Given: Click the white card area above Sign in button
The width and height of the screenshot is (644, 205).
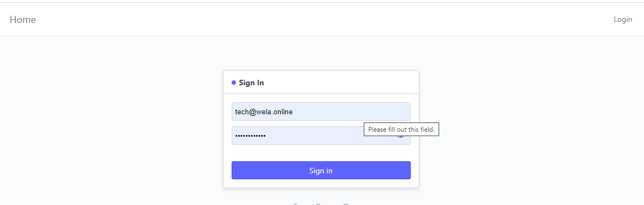Looking at the screenshot, I should [x=321, y=153].
